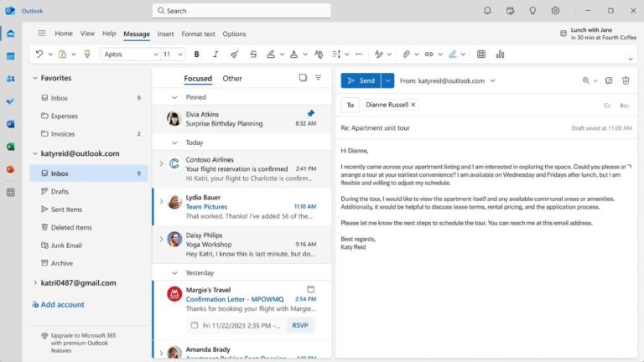Switch to the Other inbox tab
Viewport: 644px width, 362px height.
(x=232, y=79)
